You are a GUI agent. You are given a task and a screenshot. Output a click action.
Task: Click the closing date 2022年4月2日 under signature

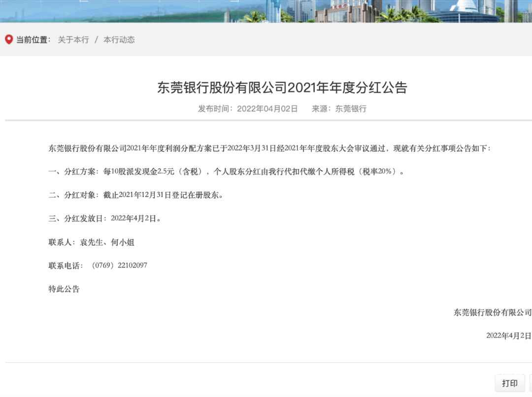pyautogui.click(x=509, y=335)
